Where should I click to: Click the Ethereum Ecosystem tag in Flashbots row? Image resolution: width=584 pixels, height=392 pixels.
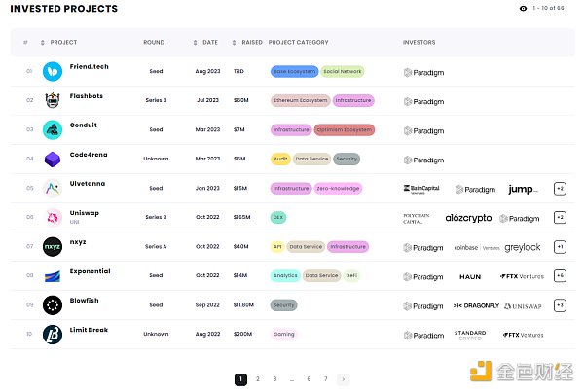point(300,100)
